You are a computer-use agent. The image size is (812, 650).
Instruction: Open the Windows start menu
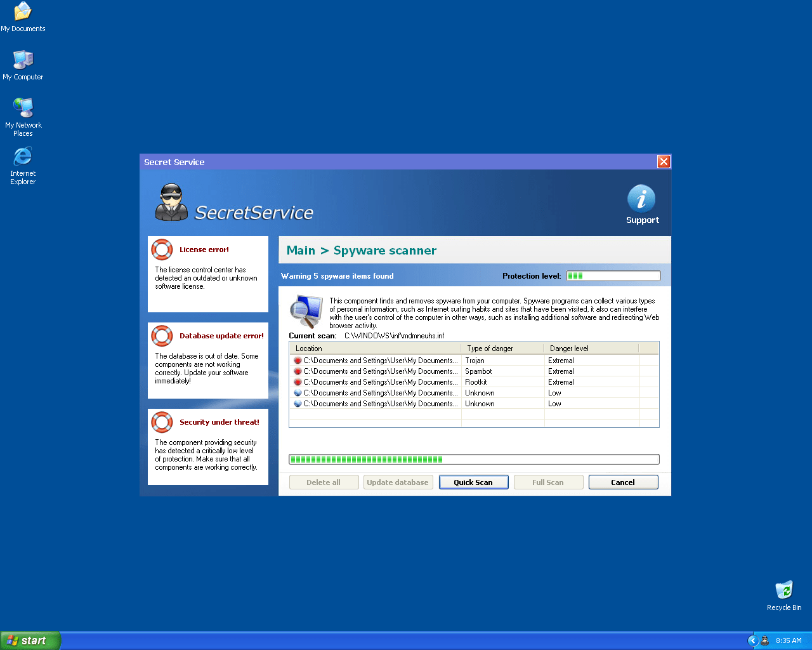pyautogui.click(x=30, y=640)
